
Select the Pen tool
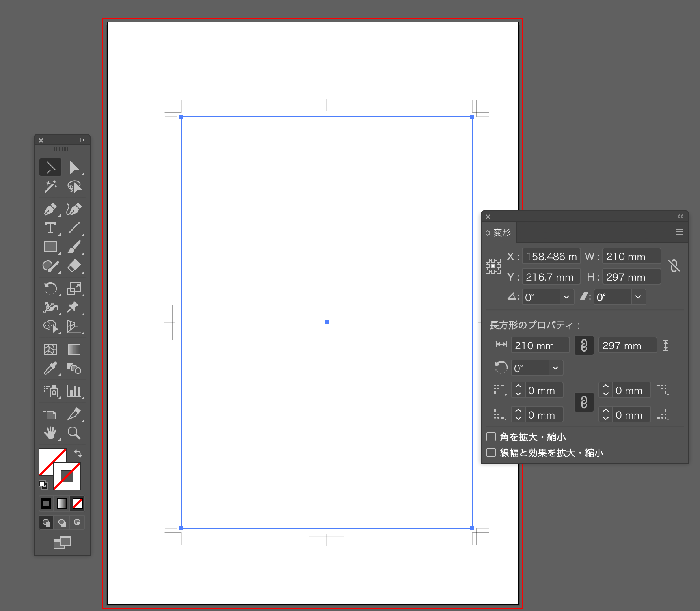(x=50, y=209)
